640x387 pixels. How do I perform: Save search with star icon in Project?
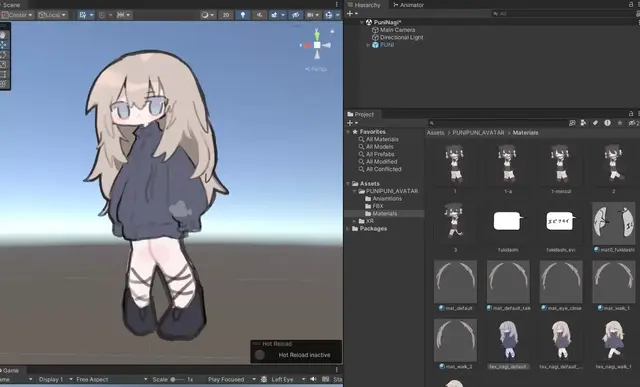(620, 123)
